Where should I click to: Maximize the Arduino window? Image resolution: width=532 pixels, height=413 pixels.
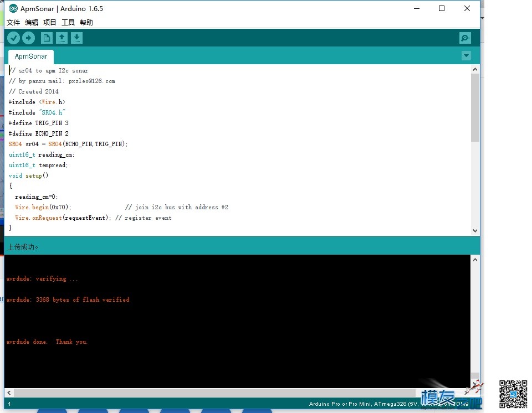[x=442, y=8]
